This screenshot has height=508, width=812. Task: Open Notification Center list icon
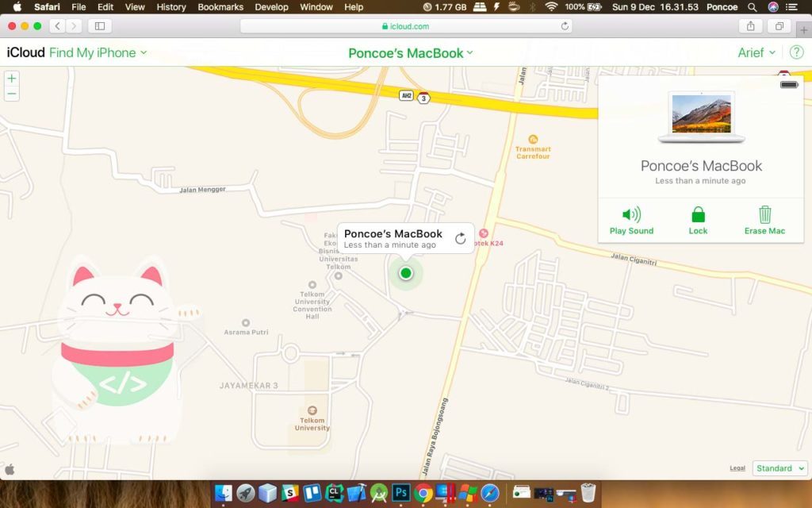(791, 7)
